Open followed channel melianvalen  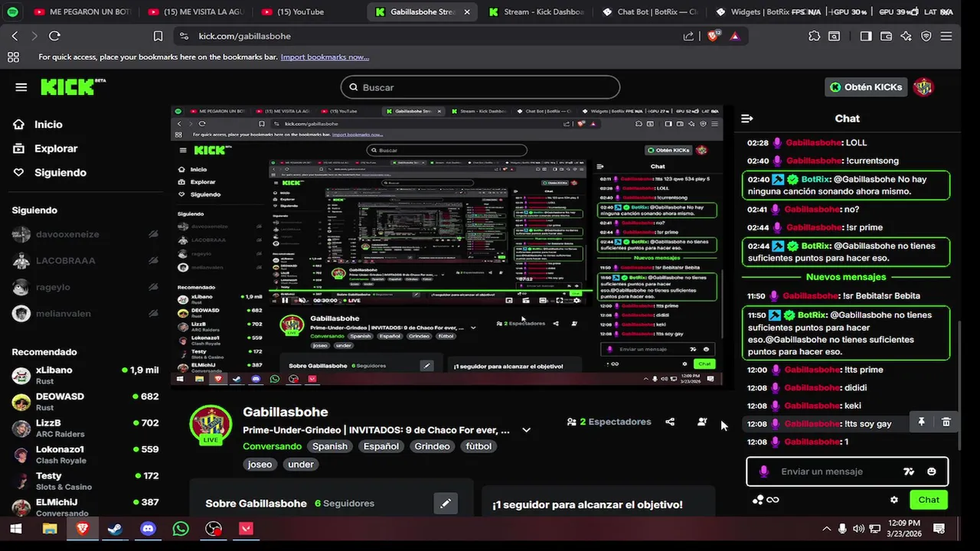click(85, 314)
